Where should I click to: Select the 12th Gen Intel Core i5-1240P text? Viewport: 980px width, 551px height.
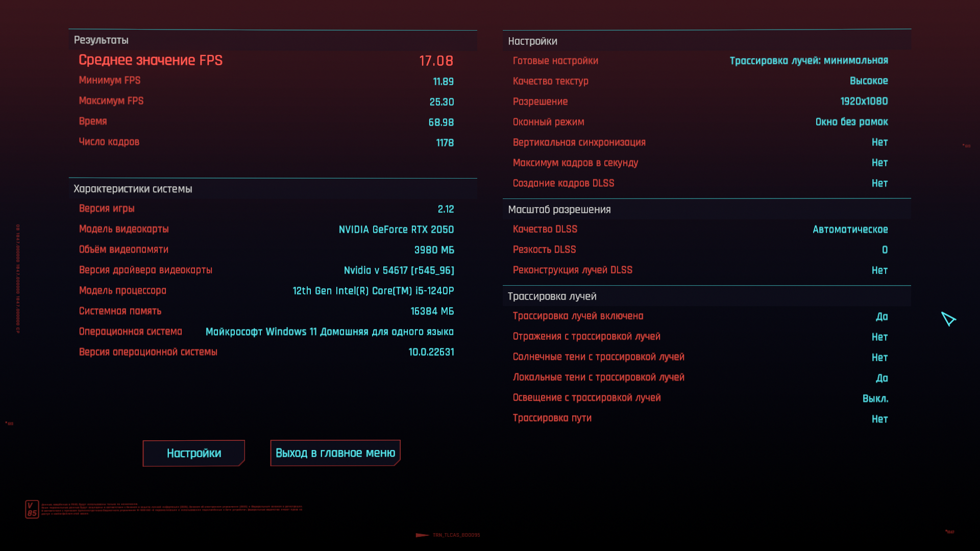373,291
